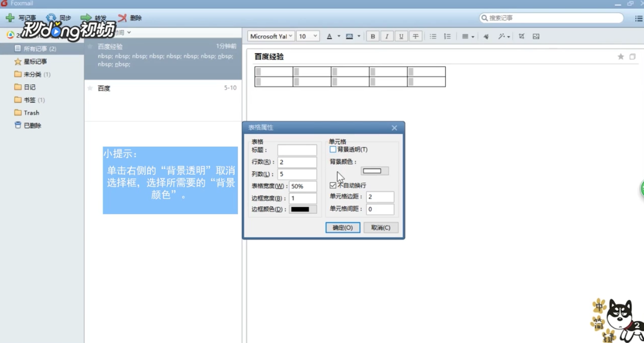
Task: Enable the 背景透明 checkbox
Action: pyautogui.click(x=332, y=149)
